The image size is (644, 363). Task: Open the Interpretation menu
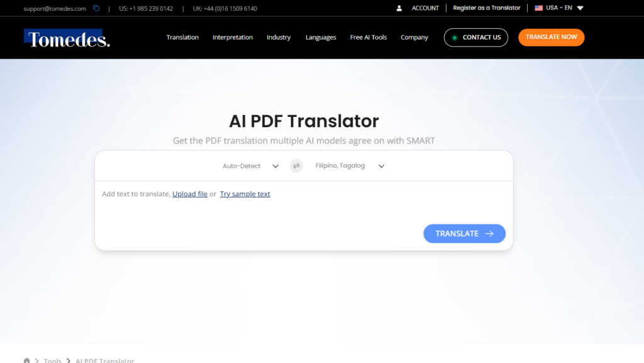coord(233,37)
